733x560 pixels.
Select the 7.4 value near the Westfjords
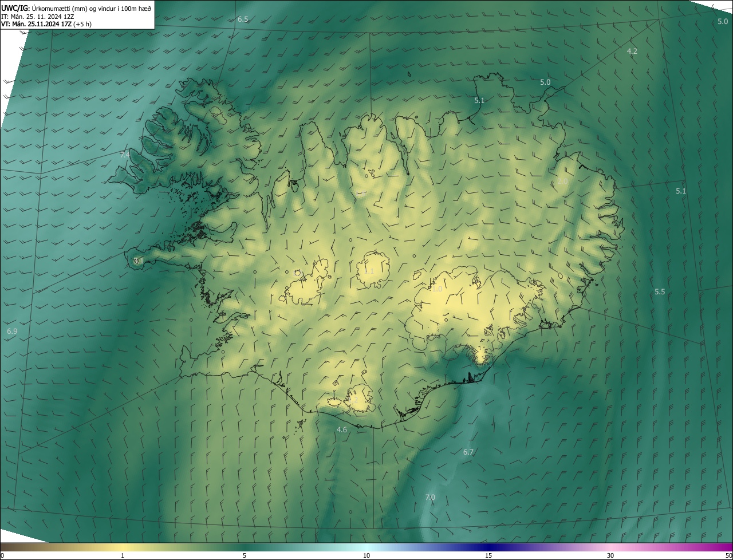[125, 155]
